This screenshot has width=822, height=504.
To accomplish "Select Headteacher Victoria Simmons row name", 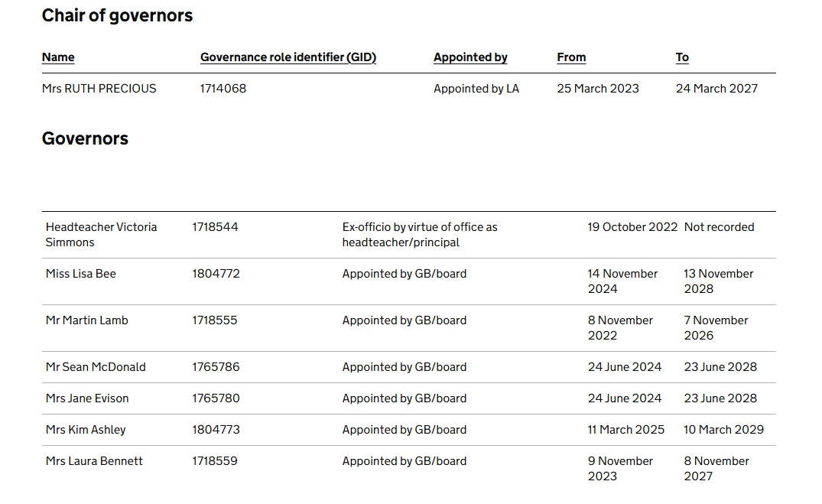I will [101, 235].
